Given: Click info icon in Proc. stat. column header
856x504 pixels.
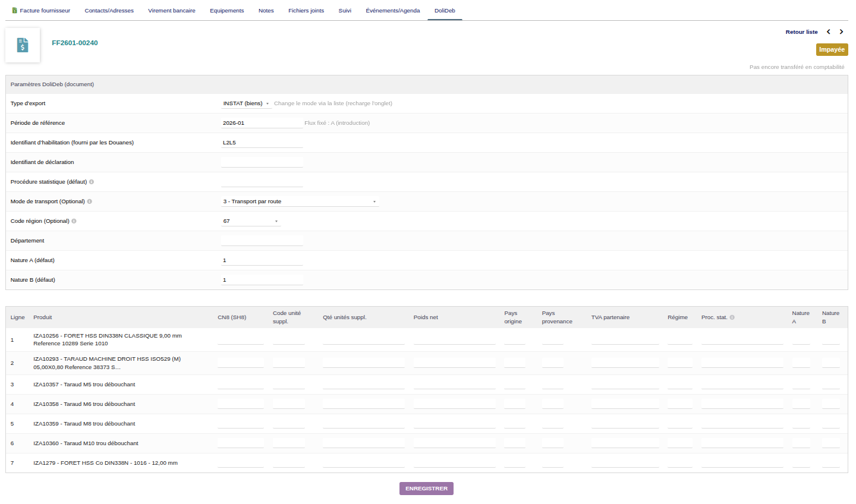Looking at the screenshot, I should (x=732, y=317).
